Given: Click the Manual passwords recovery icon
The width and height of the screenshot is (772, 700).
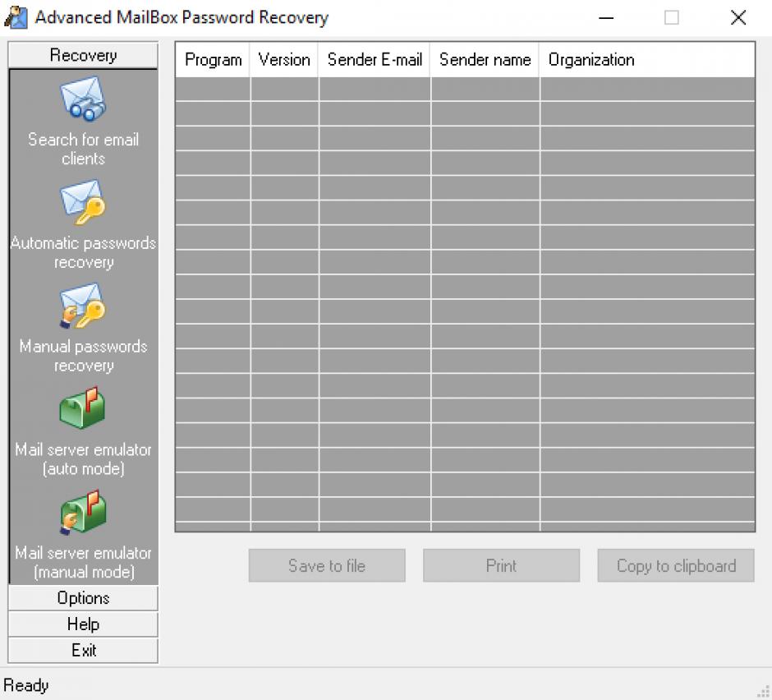Looking at the screenshot, I should tap(83, 306).
